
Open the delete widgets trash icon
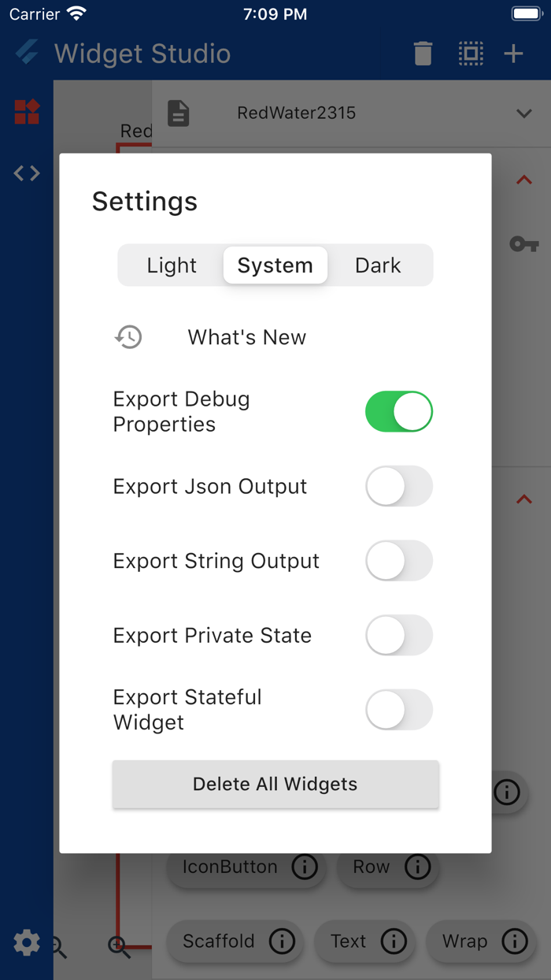(423, 54)
